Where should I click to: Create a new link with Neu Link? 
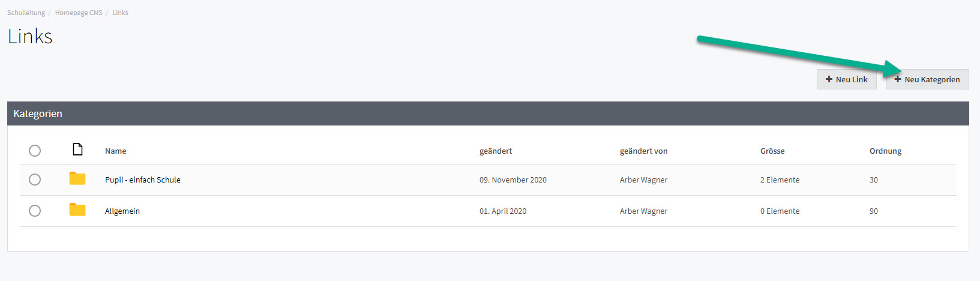pos(846,79)
